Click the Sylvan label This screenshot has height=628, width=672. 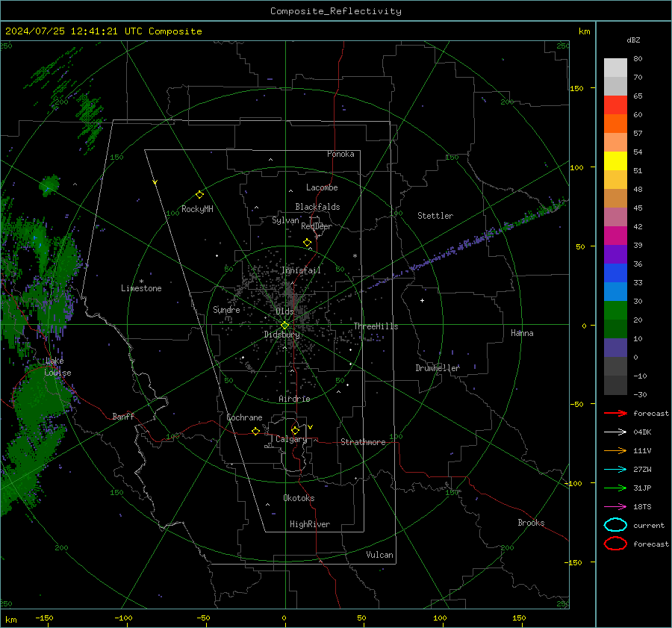285,221
